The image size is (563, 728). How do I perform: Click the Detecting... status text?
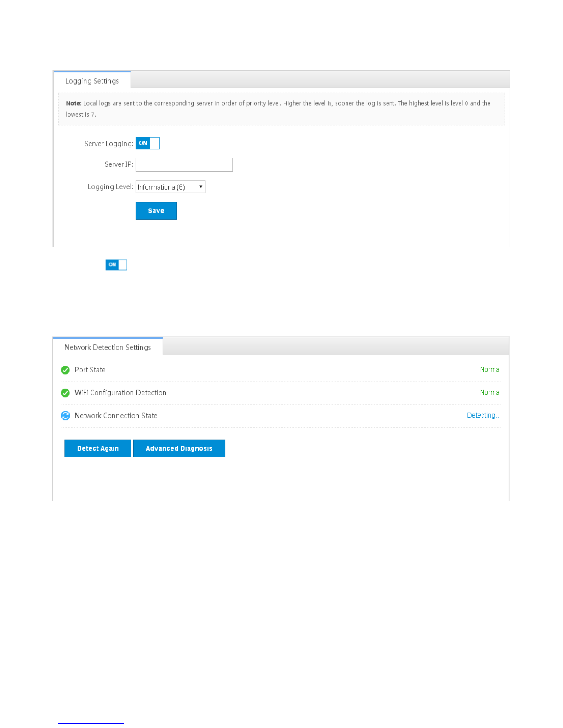[x=484, y=415]
